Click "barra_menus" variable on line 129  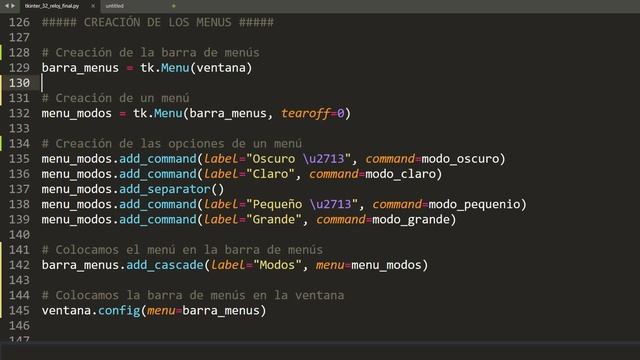(x=80, y=68)
